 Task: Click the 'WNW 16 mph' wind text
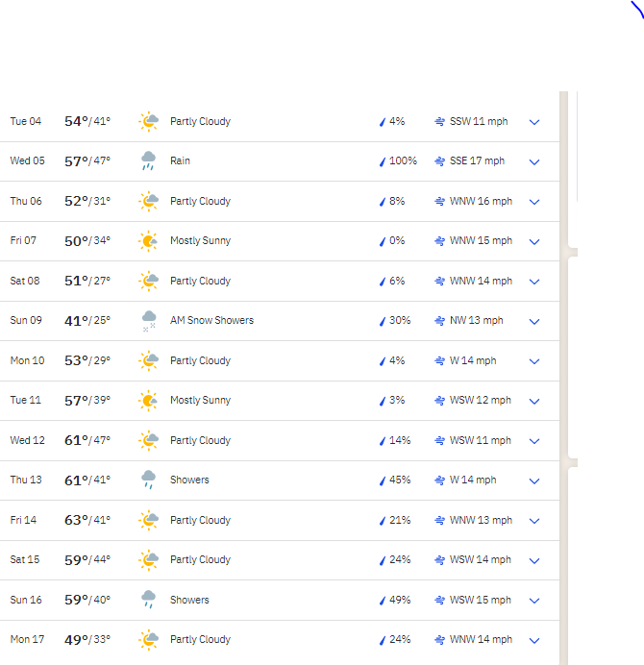(481, 201)
